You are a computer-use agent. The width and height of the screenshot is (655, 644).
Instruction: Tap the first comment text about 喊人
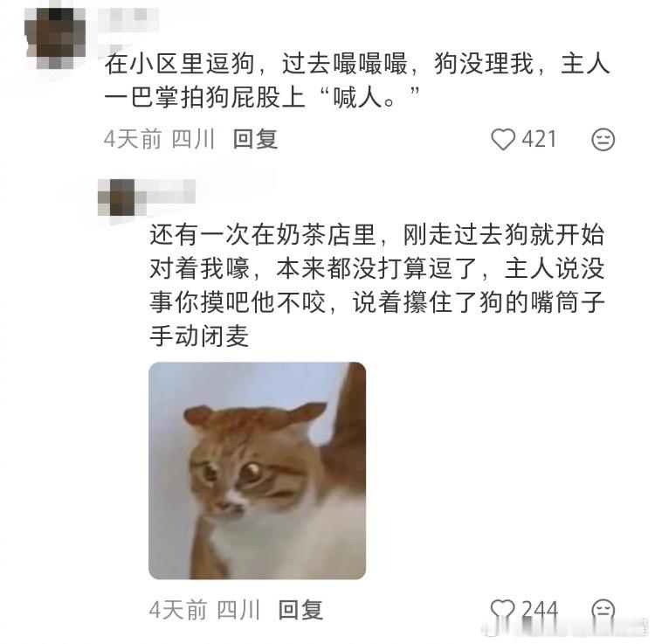click(357, 80)
